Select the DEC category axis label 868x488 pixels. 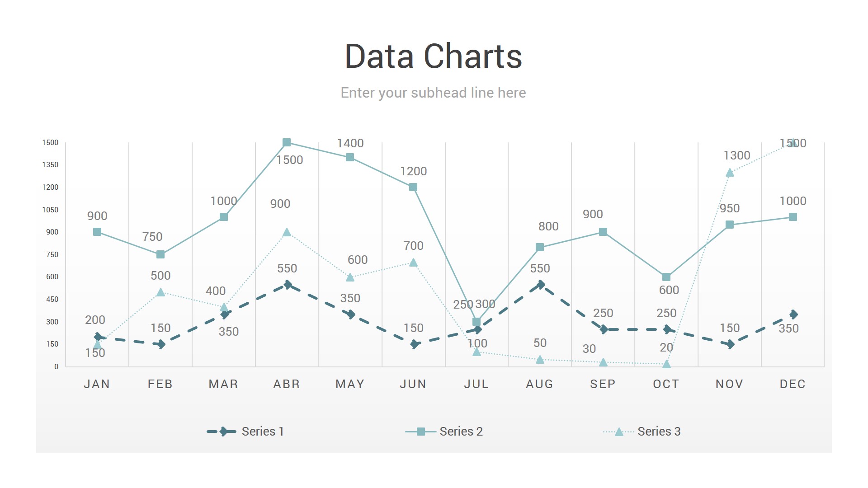tap(793, 384)
